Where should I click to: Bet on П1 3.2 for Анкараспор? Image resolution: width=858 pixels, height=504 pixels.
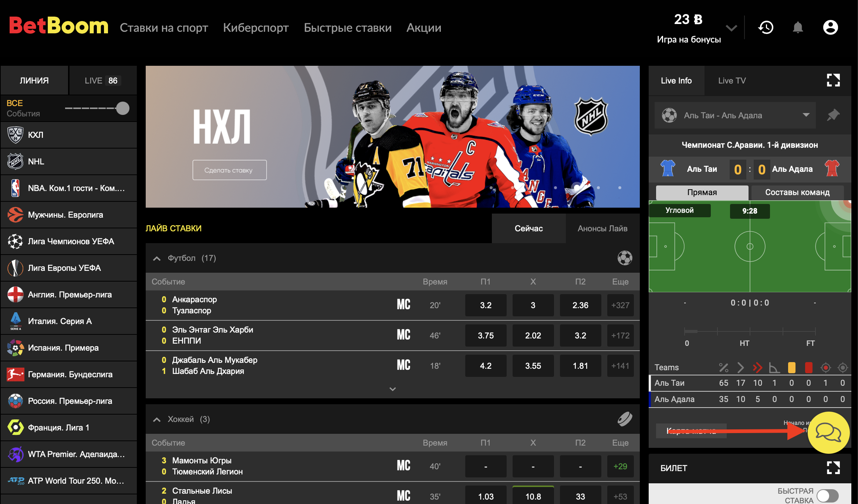(x=486, y=305)
